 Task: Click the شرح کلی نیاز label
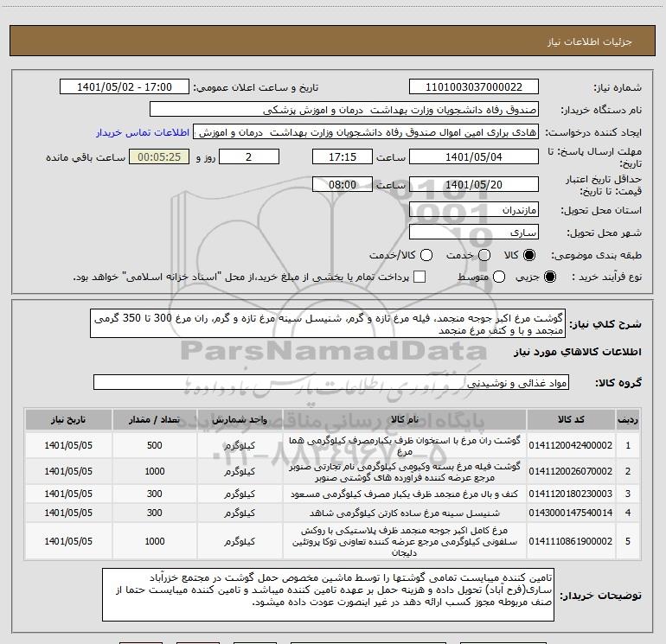point(605,324)
